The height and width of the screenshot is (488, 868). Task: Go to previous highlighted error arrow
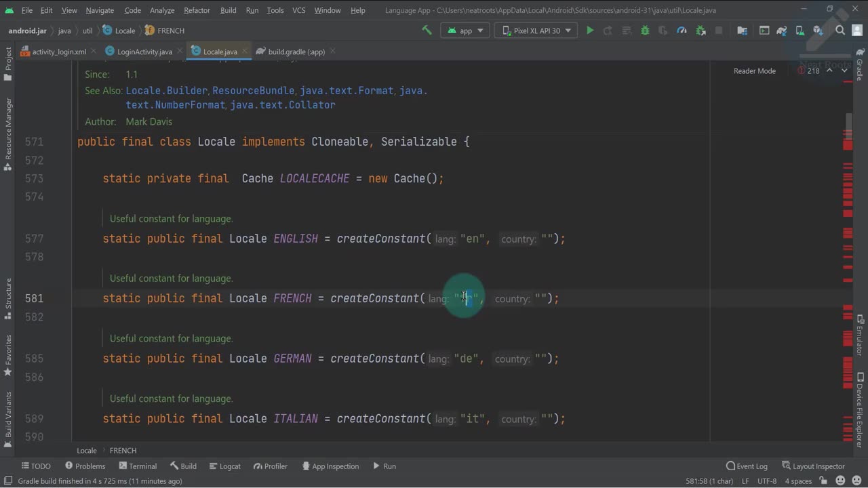click(829, 70)
